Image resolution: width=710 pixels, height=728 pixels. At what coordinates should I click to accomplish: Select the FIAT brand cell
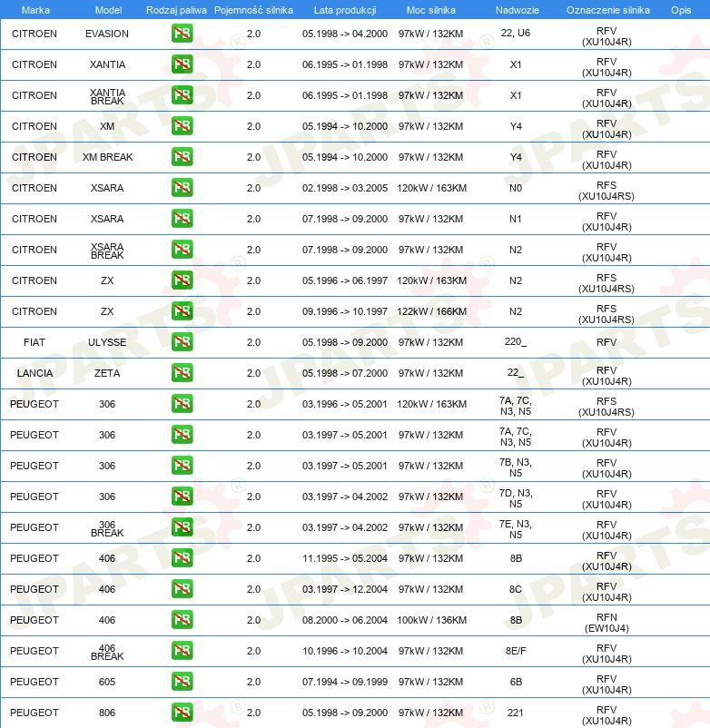pyautogui.click(x=35, y=342)
